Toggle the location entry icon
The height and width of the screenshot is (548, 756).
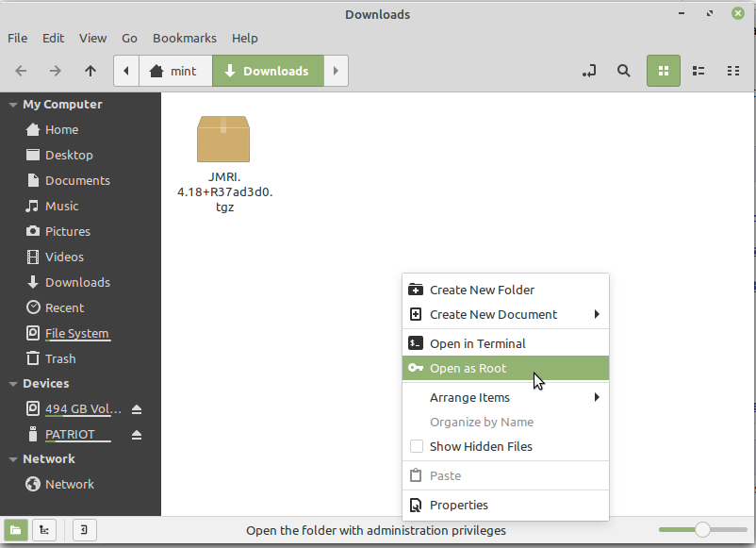(589, 71)
